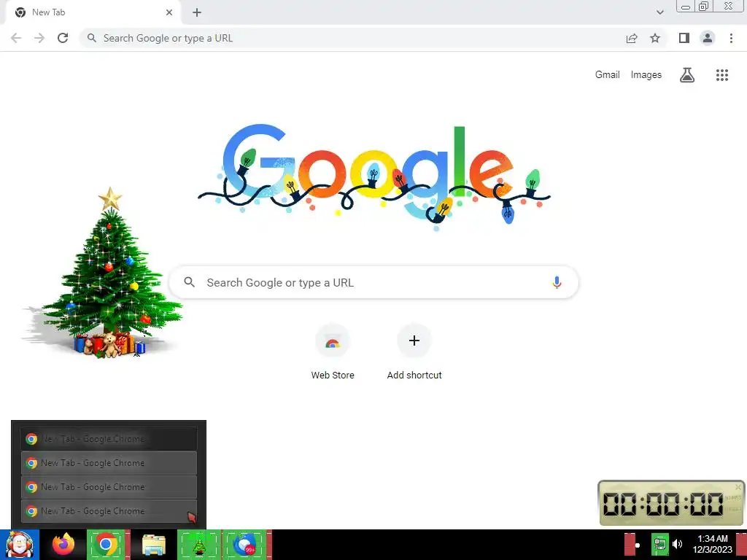This screenshot has width=747, height=560.
Task: Open Thunderbird with 99+ badge on taskbar
Action: (245, 545)
